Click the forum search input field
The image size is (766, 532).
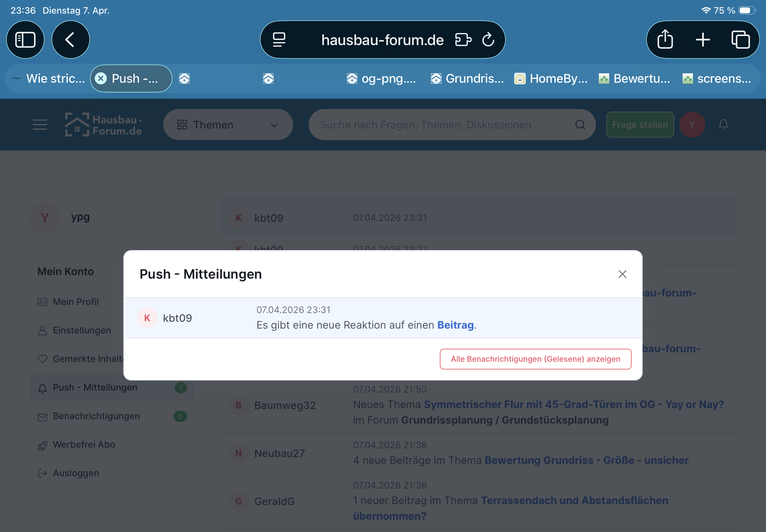(443, 125)
